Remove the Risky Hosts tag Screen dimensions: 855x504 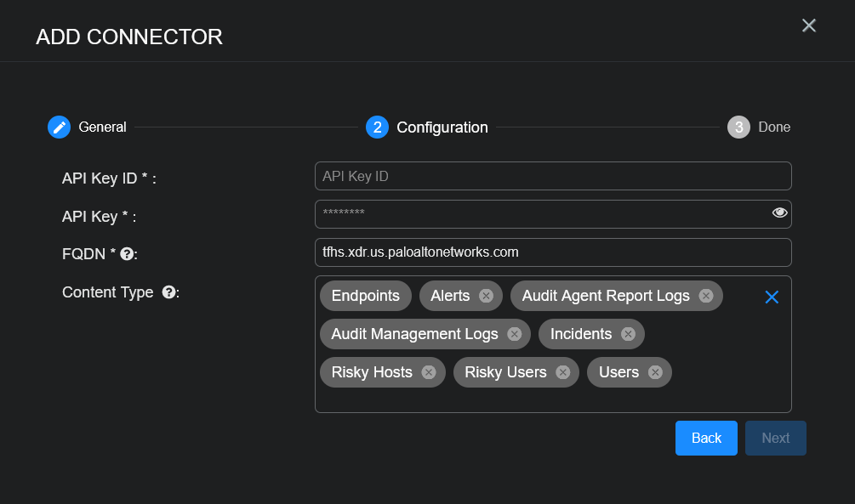click(x=429, y=372)
